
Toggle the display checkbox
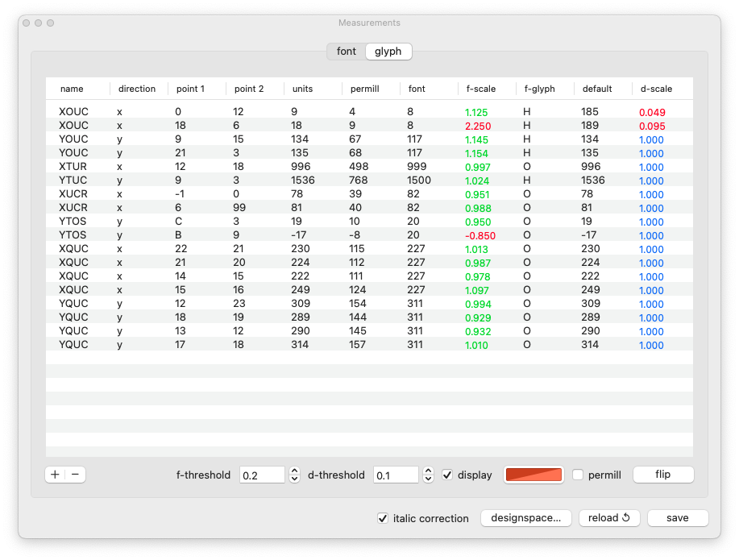click(x=448, y=475)
